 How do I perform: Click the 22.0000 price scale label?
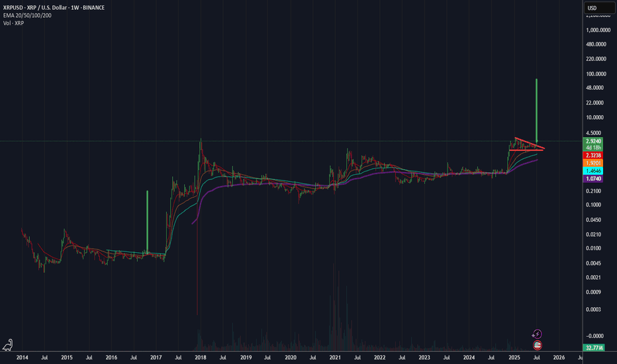click(x=594, y=103)
